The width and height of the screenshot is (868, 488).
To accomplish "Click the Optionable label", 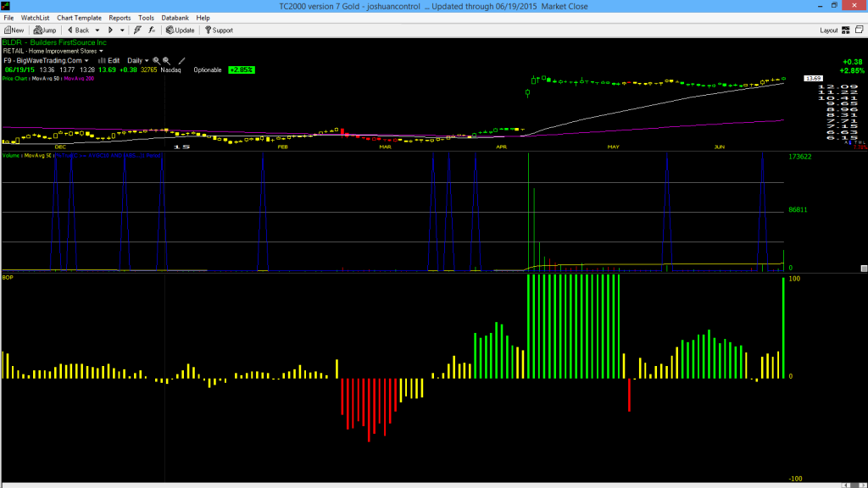I will tap(208, 70).
